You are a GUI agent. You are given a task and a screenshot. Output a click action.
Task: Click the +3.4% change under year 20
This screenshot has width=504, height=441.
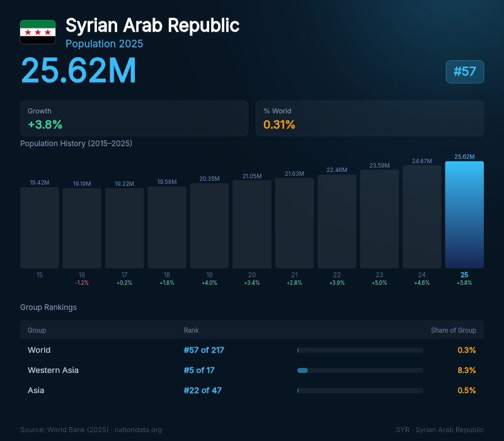click(x=252, y=283)
